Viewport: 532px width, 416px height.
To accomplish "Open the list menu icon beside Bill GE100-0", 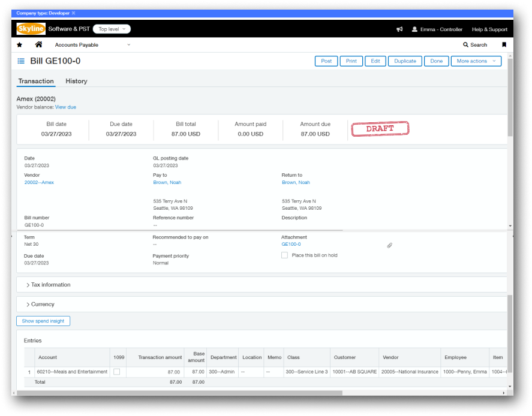I will (21, 61).
